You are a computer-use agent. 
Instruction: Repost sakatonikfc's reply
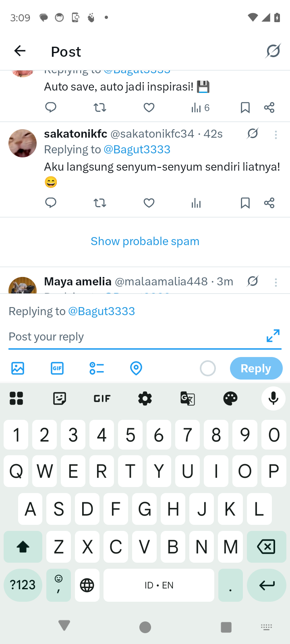point(100,203)
